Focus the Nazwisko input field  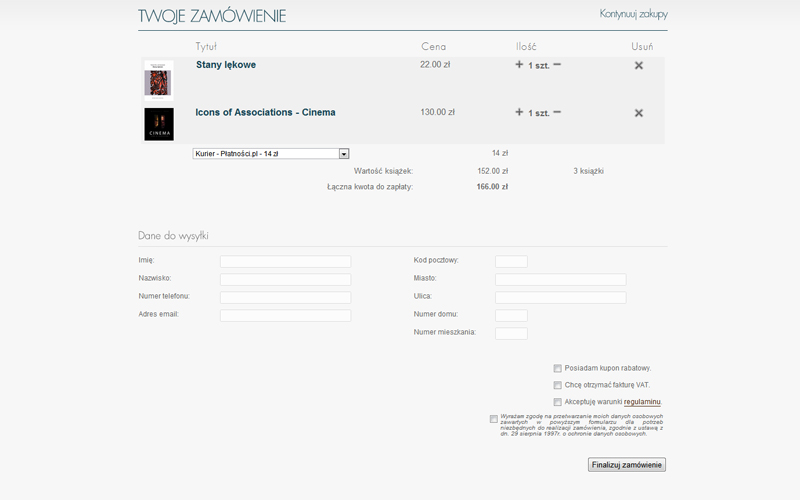click(285, 280)
